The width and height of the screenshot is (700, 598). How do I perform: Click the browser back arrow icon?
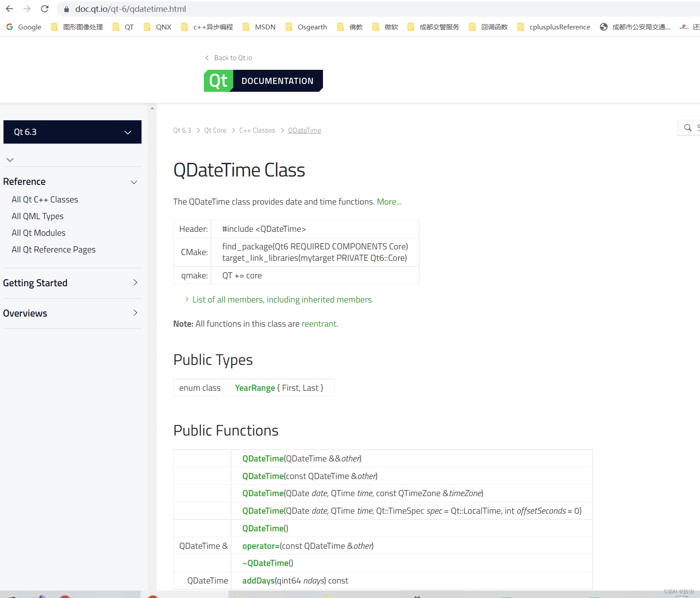click(x=9, y=9)
